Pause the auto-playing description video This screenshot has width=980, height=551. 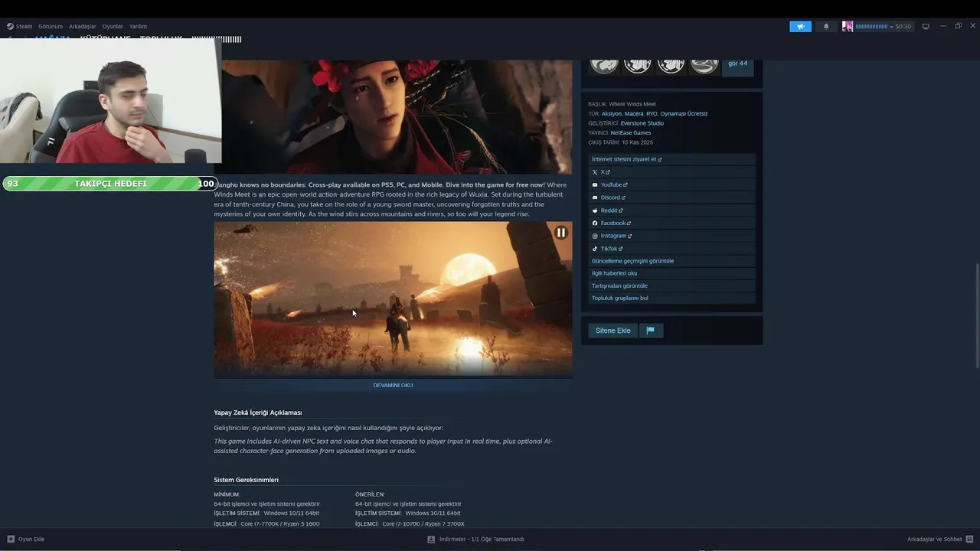point(561,233)
